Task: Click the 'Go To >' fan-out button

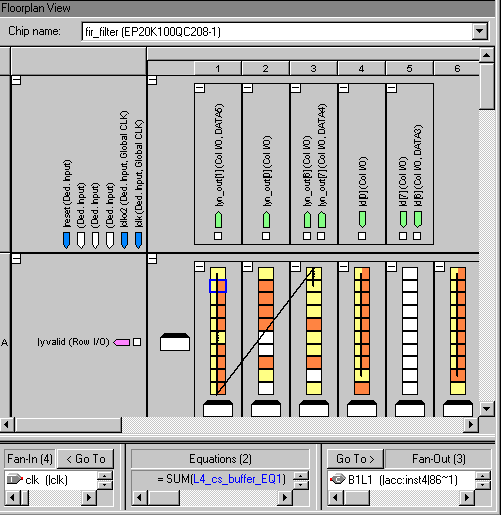Action: [355, 459]
